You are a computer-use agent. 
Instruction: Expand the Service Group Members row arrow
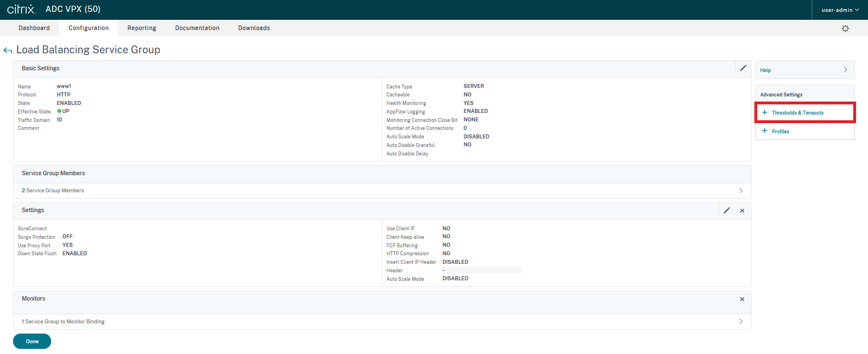pyautogui.click(x=741, y=191)
